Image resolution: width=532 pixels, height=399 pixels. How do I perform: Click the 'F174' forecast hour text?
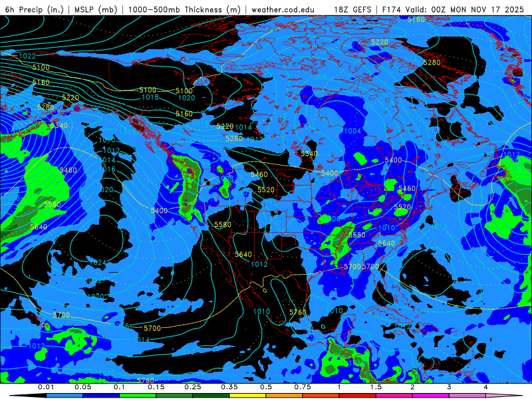click(x=391, y=9)
